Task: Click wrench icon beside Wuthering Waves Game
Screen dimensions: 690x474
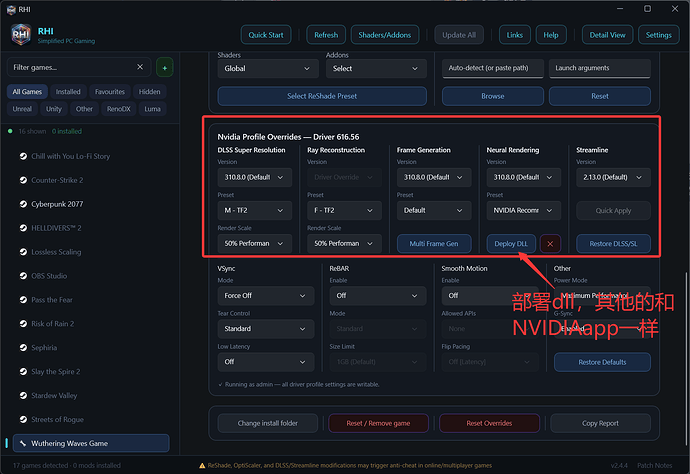Action: click(x=23, y=443)
